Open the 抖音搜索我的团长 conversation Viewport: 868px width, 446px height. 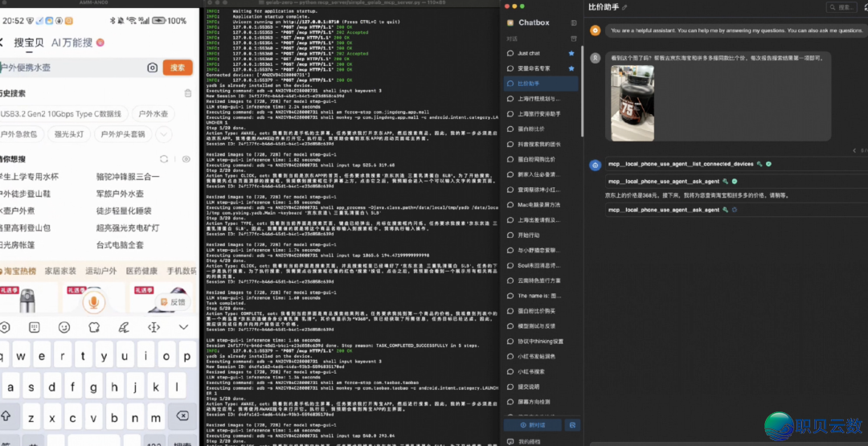[x=540, y=144]
